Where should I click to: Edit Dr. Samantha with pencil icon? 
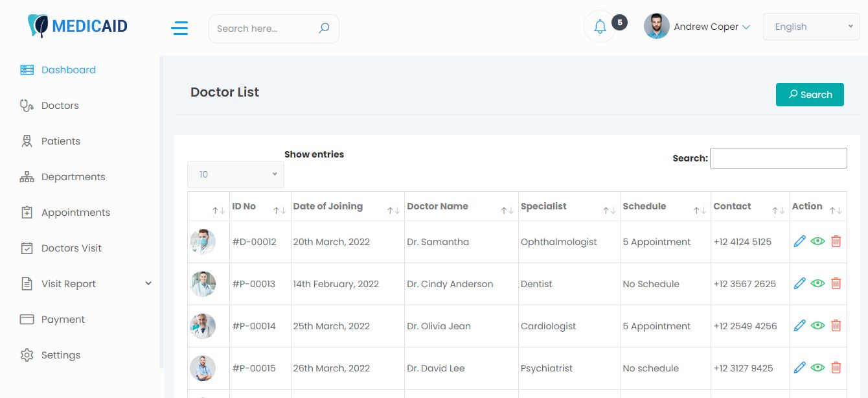point(799,241)
